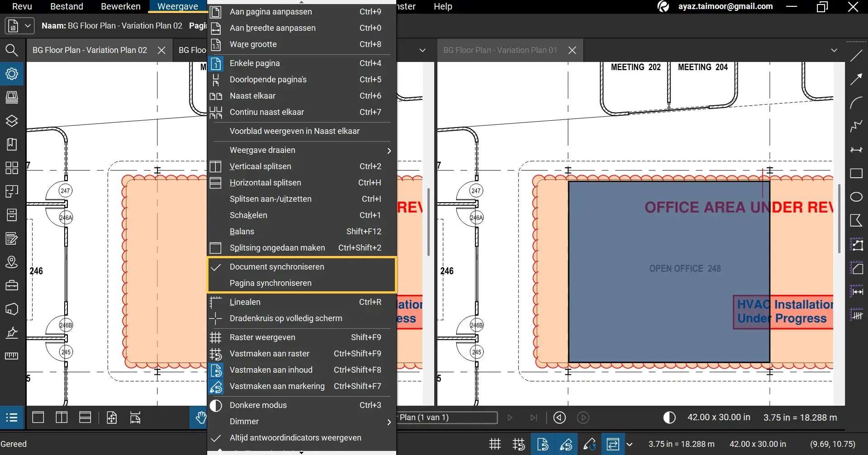Go to previous view circle arrow
Viewport: 868px width, 455px height.
coord(560,417)
